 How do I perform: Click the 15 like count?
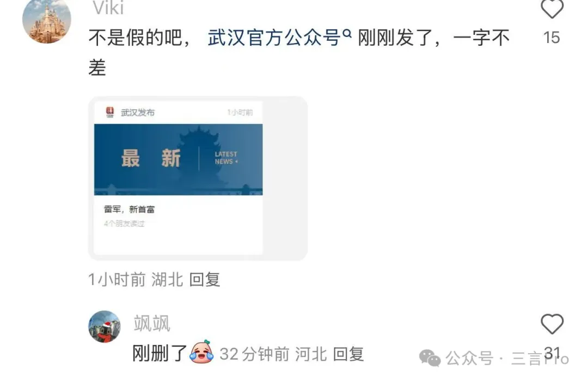point(552,38)
